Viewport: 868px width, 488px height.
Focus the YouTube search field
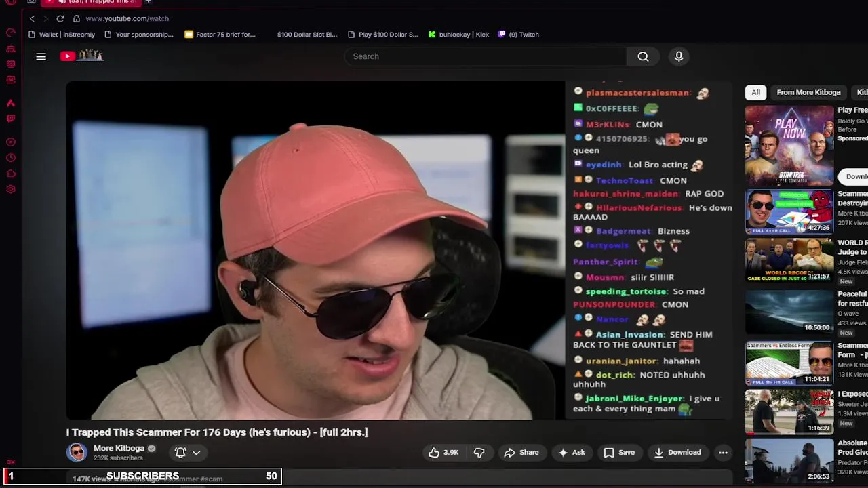coord(485,56)
